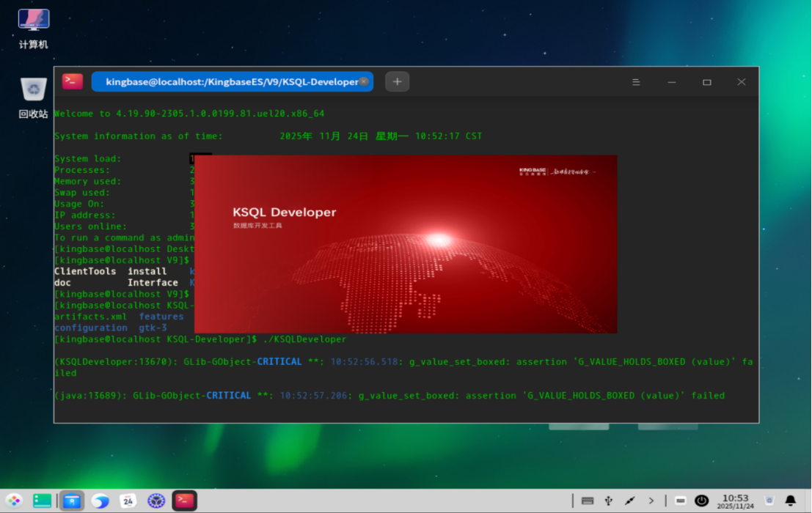Open the launcher menu in the taskbar
Screen dimensions: 812x513
pyautogui.click(x=15, y=501)
